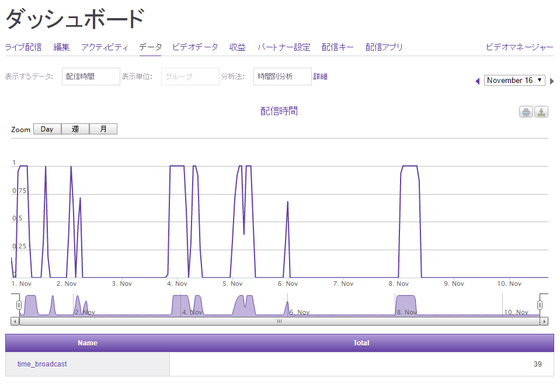Set zoom to Day
Screen dimensions: 560x387
click(47, 129)
